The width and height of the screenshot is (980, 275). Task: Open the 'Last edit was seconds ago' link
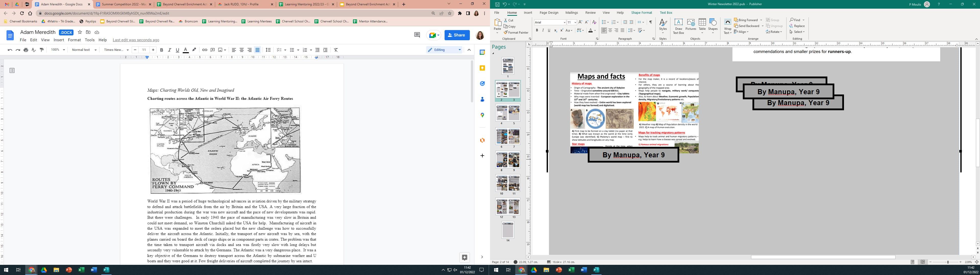(x=136, y=40)
